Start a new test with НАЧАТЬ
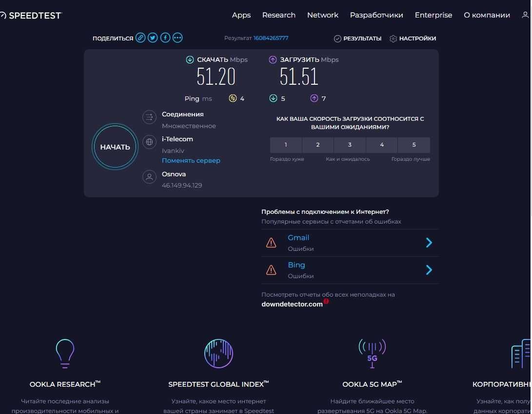 point(115,147)
